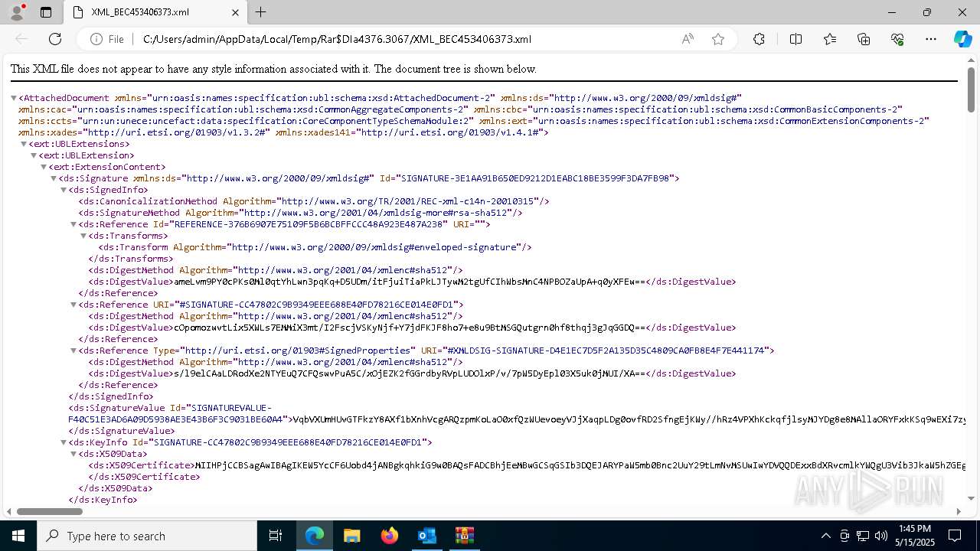
Task: Open WinRAR from taskbar
Action: [x=464, y=536]
